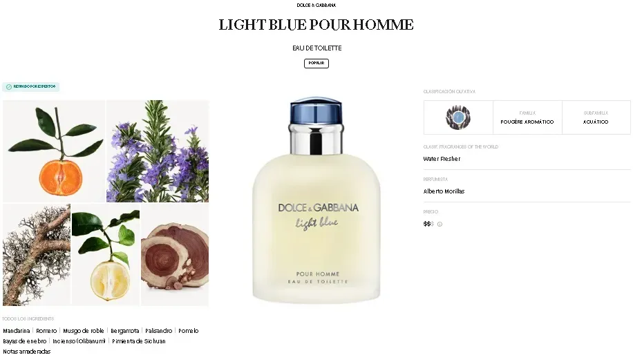Select the Notas amaderadas ingredient link
The width and height of the screenshot is (633, 364).
(27, 352)
